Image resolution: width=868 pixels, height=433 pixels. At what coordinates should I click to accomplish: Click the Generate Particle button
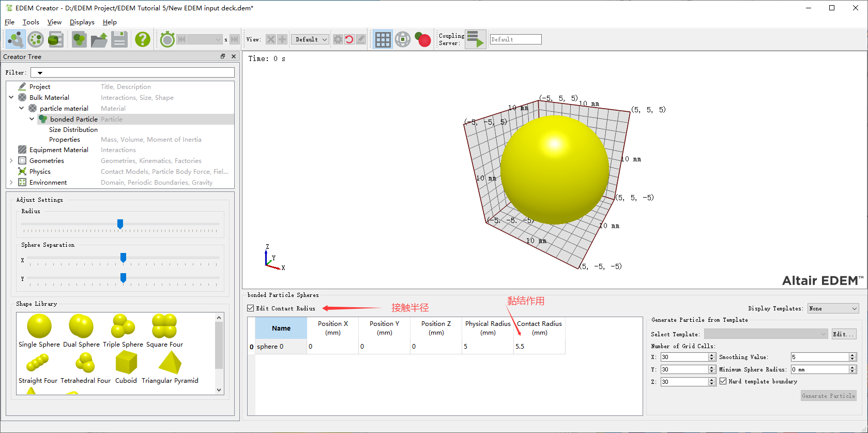[x=829, y=396]
